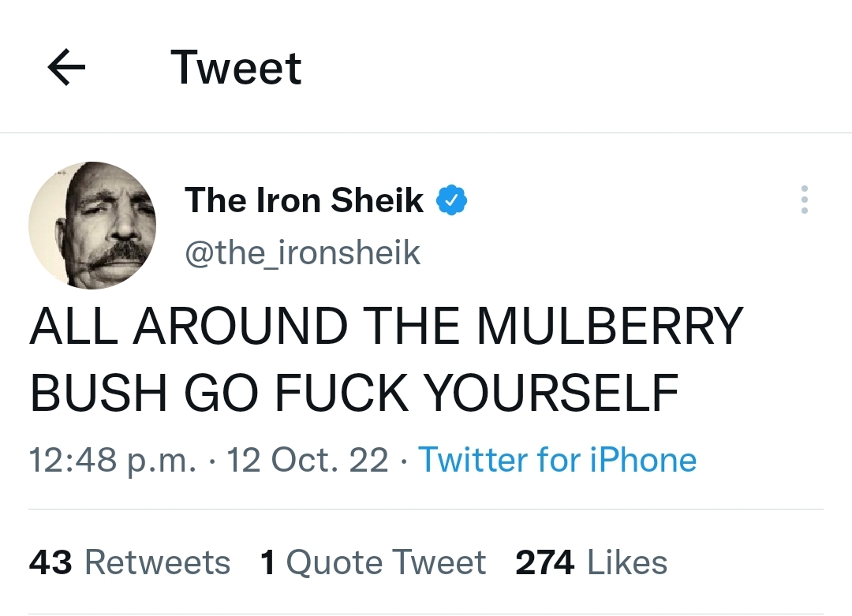The height and width of the screenshot is (616, 852).
Task: Select the tweet body text
Action: click(x=387, y=359)
